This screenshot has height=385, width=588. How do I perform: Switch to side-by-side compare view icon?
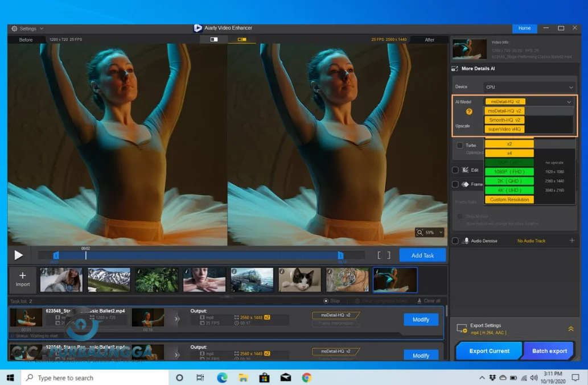pyautogui.click(x=242, y=39)
